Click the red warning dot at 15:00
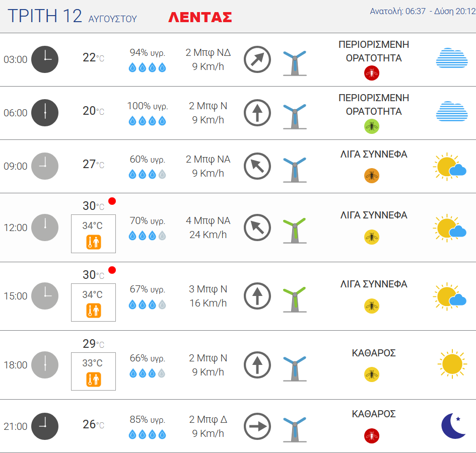476x453 pixels. click(x=112, y=270)
